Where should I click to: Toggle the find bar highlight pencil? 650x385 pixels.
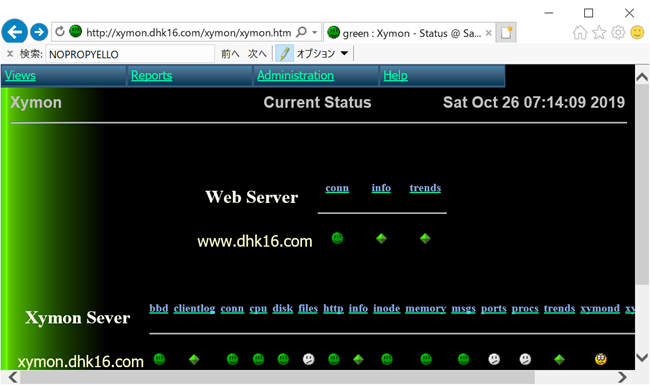[x=284, y=53]
